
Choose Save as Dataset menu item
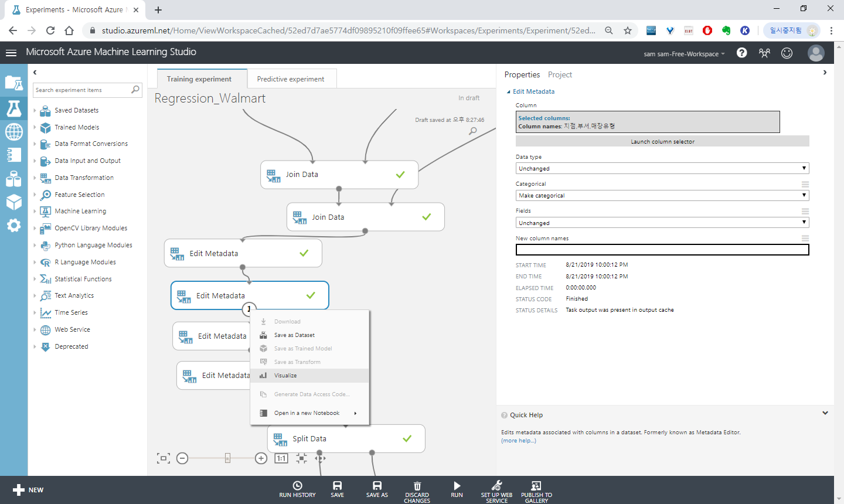pos(310,335)
